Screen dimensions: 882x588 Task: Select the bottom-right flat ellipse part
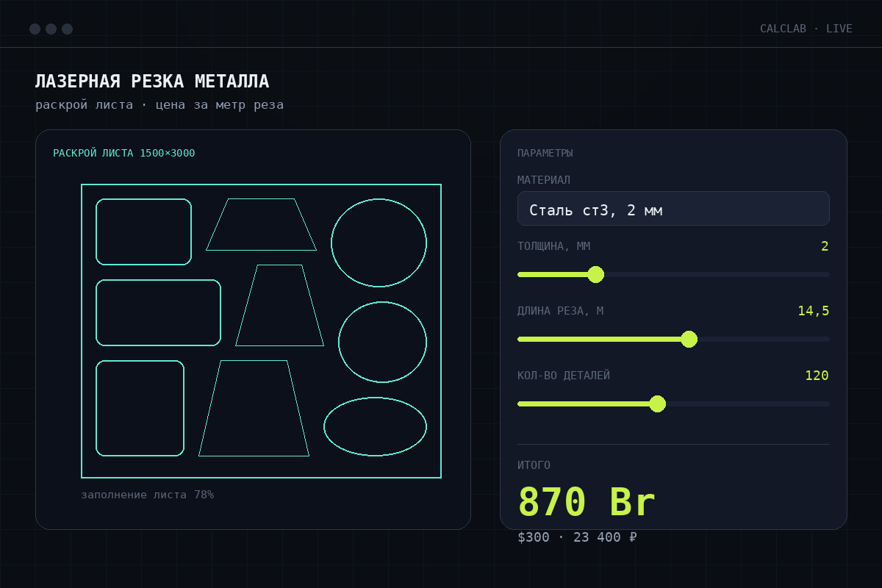(375, 426)
